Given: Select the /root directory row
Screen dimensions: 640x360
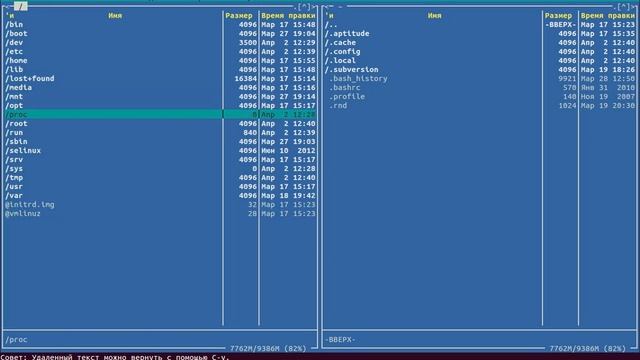Looking at the screenshot, I should (160, 123).
